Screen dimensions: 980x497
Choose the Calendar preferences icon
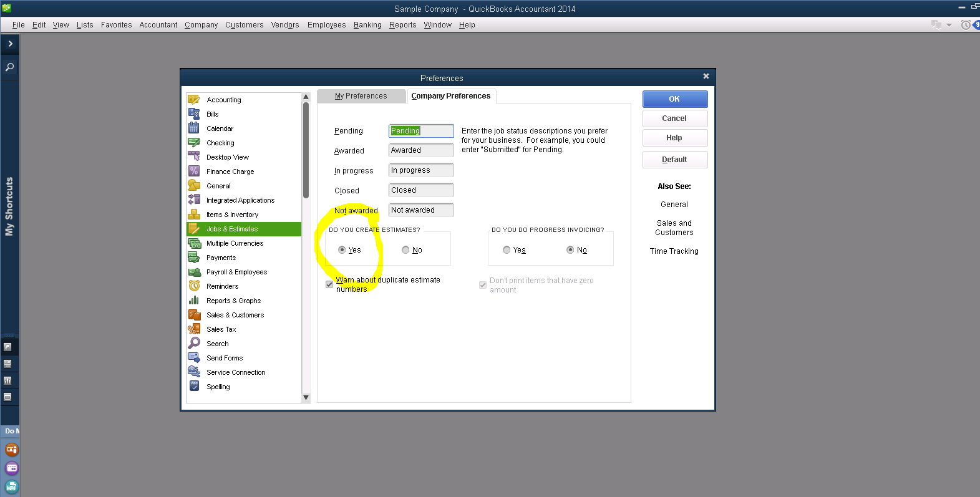(x=194, y=128)
